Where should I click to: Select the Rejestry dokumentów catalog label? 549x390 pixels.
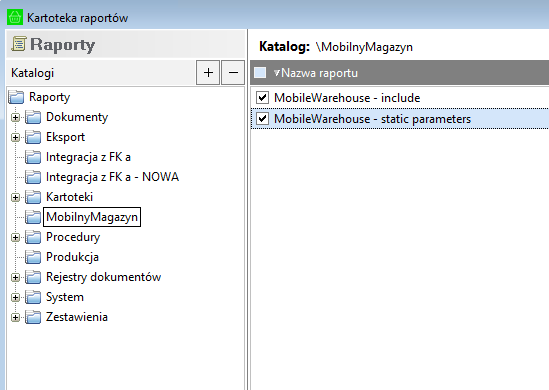pos(104,277)
